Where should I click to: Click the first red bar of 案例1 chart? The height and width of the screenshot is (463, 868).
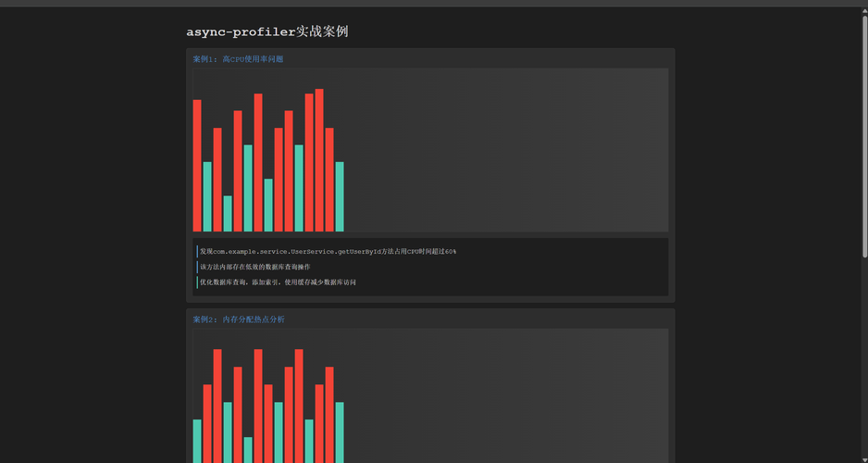197,166
